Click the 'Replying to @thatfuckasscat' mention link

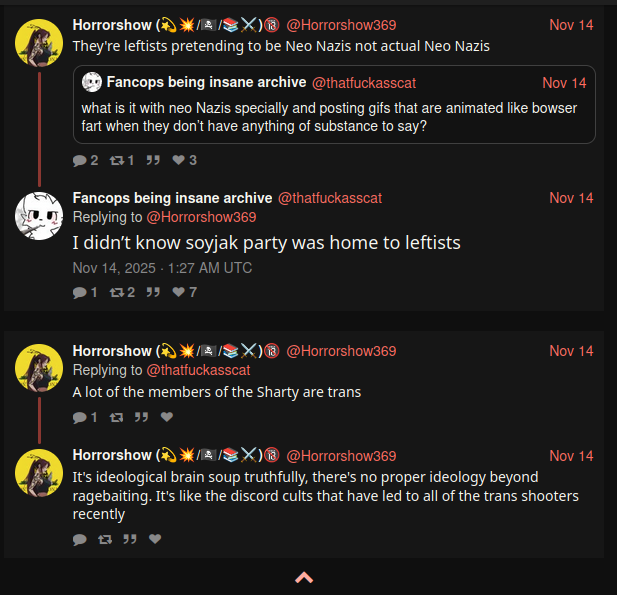tap(198, 370)
